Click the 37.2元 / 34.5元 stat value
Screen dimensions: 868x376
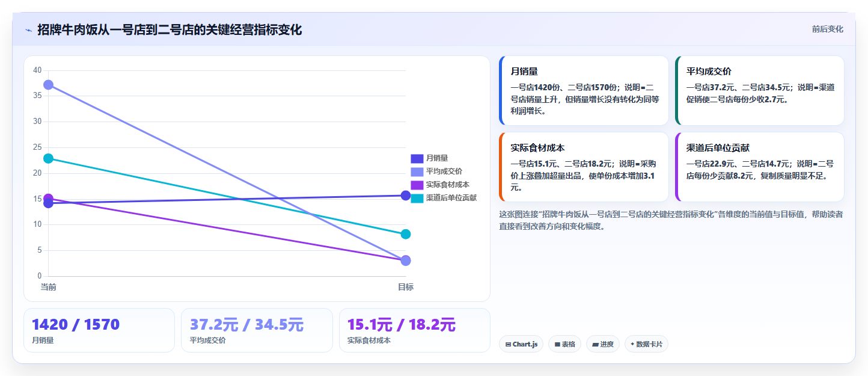coord(246,325)
